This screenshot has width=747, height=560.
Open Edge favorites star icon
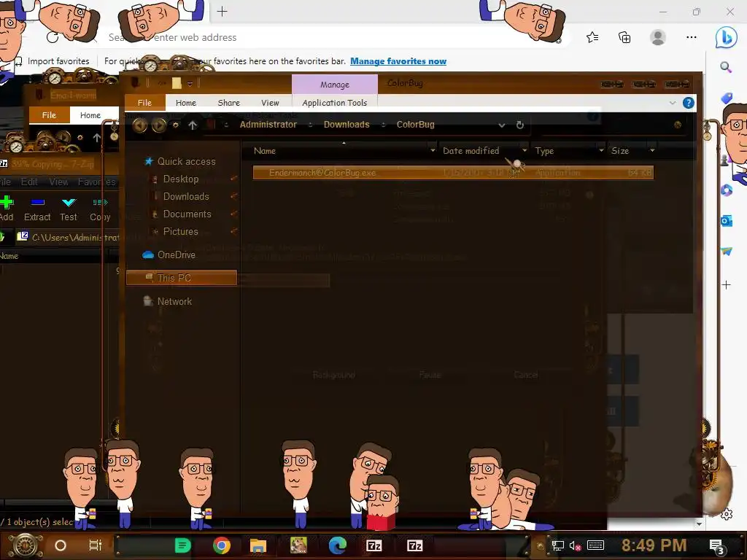pyautogui.click(x=592, y=37)
